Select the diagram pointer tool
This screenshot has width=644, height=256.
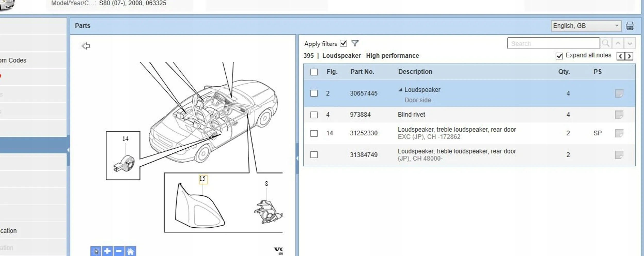96,251
